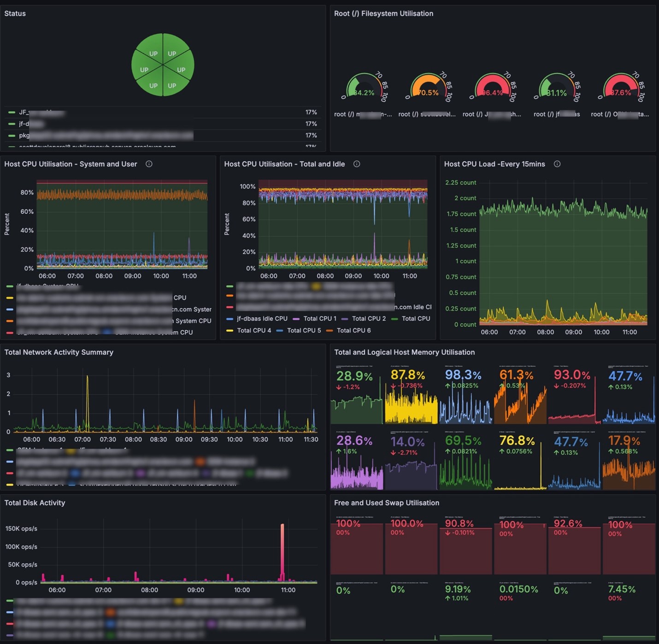
Task: Select the 34.2% root filesystem gauge
Action: pos(364,87)
